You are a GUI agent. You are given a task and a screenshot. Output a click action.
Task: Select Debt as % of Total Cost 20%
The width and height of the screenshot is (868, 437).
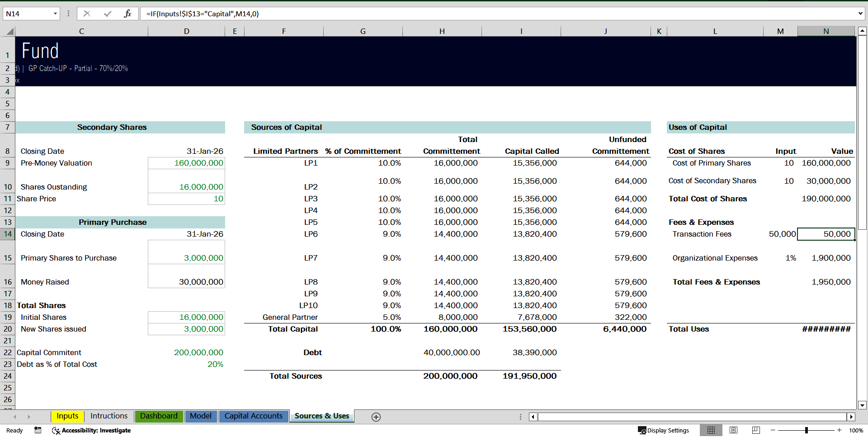pyautogui.click(x=186, y=364)
